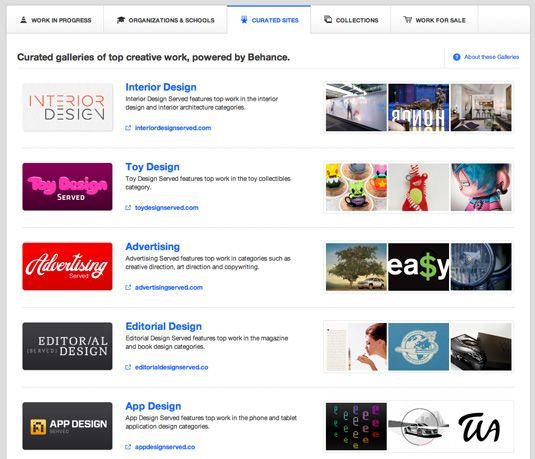Click external link icon beside appdesignserved.co
The height and width of the screenshot is (459, 535).
[128, 447]
